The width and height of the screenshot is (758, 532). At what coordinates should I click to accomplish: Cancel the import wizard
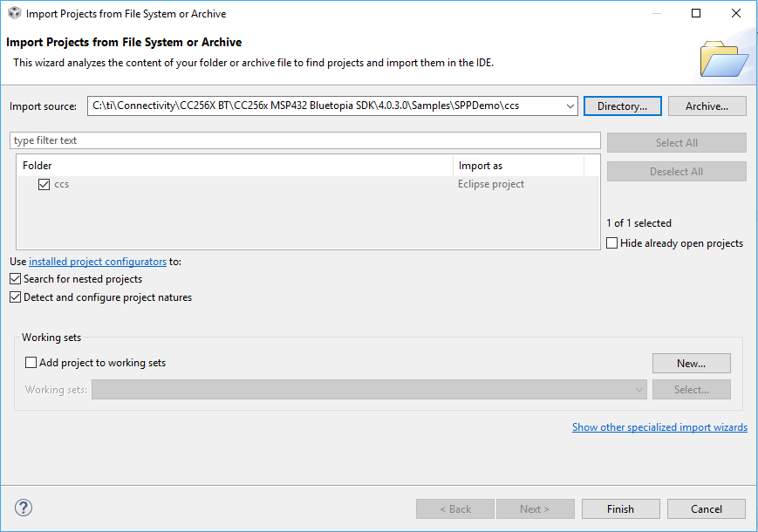pos(706,509)
